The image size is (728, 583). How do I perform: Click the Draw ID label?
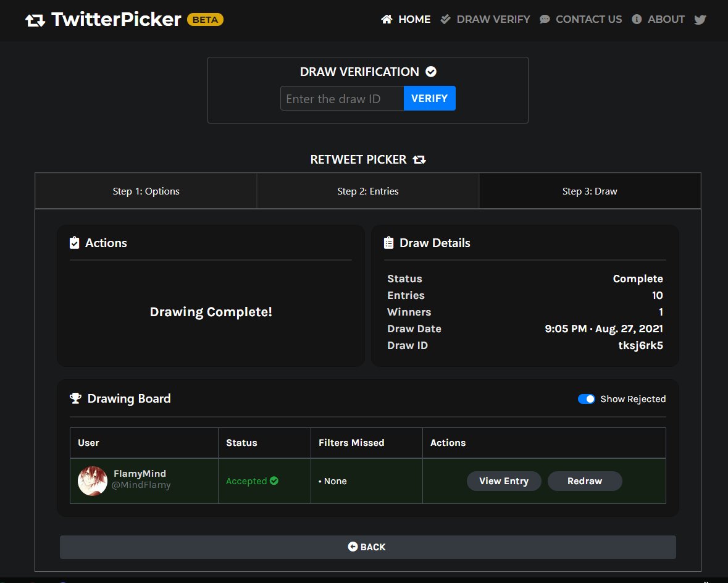point(408,345)
